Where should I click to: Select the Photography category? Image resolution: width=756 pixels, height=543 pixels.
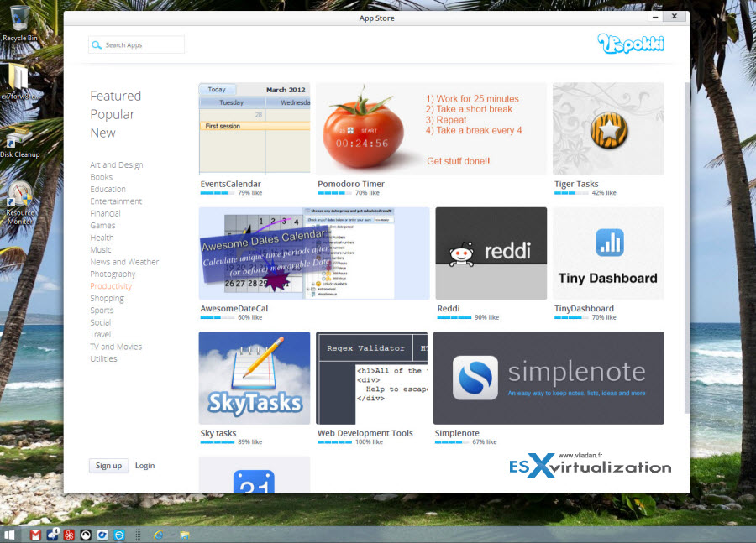(113, 274)
